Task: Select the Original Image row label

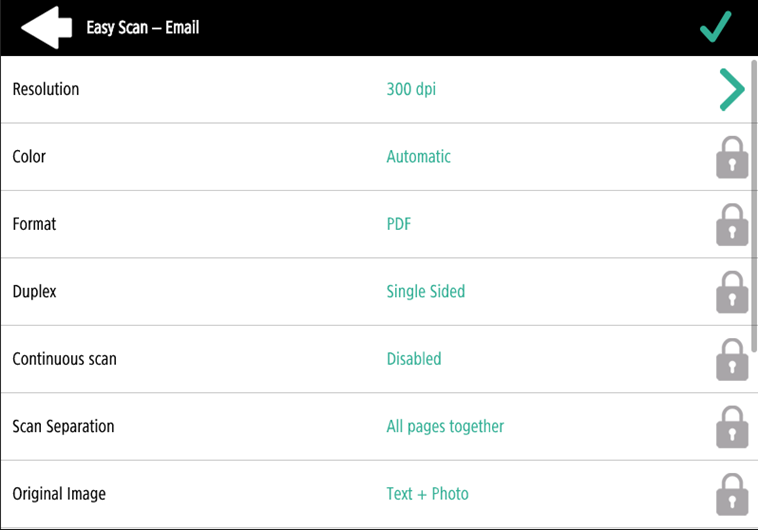Action: coord(59,494)
